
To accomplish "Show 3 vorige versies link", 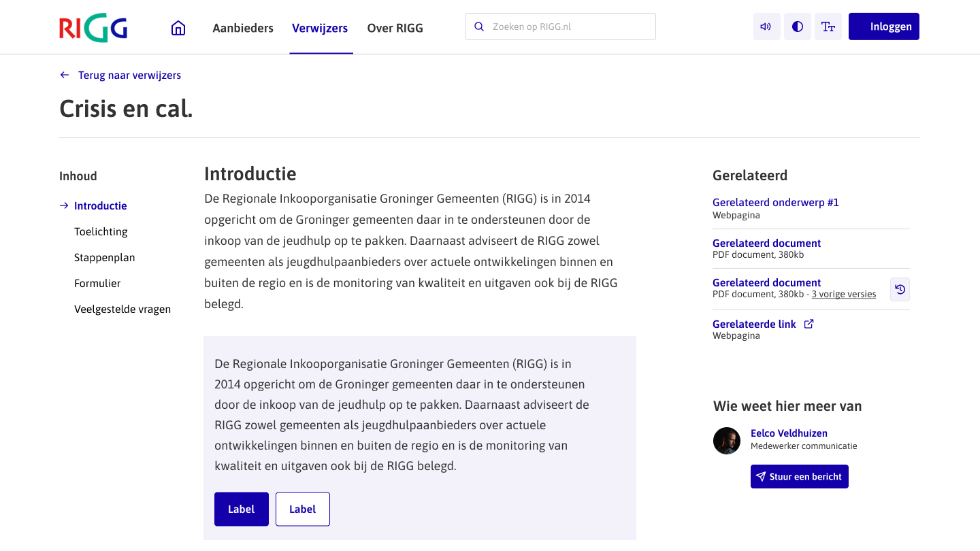I will pos(844,295).
